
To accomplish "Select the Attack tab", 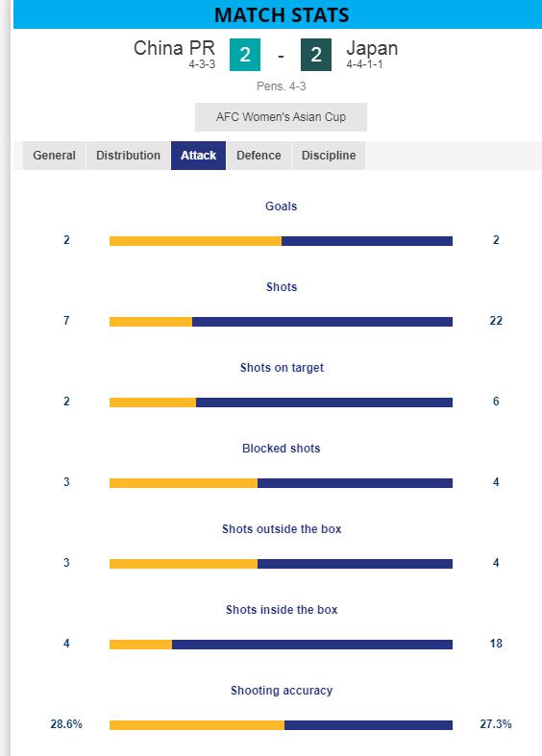I will coord(198,156).
